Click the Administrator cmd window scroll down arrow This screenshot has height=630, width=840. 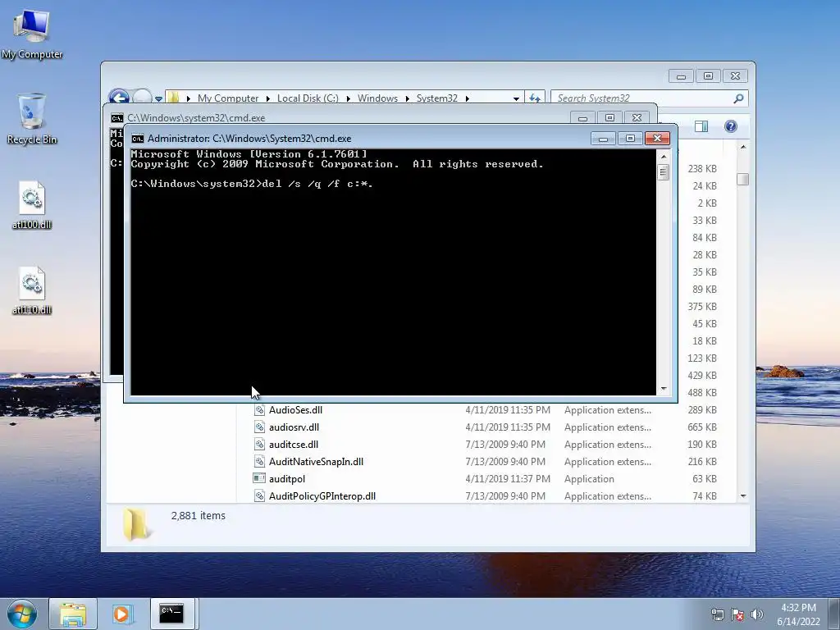coord(664,388)
